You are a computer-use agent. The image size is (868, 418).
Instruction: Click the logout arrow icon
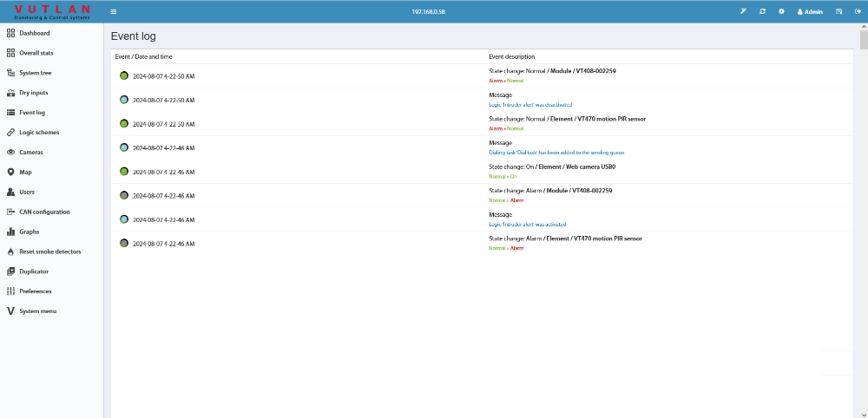[x=858, y=11]
